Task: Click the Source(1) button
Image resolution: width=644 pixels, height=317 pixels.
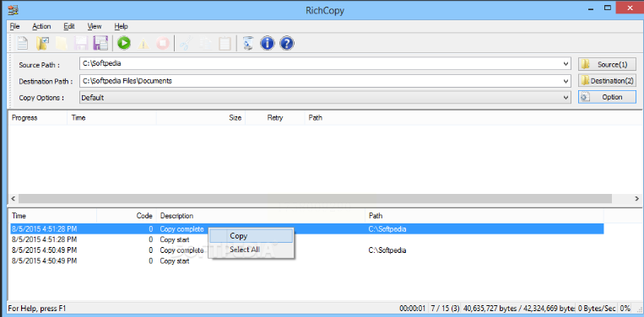Action: 607,64
